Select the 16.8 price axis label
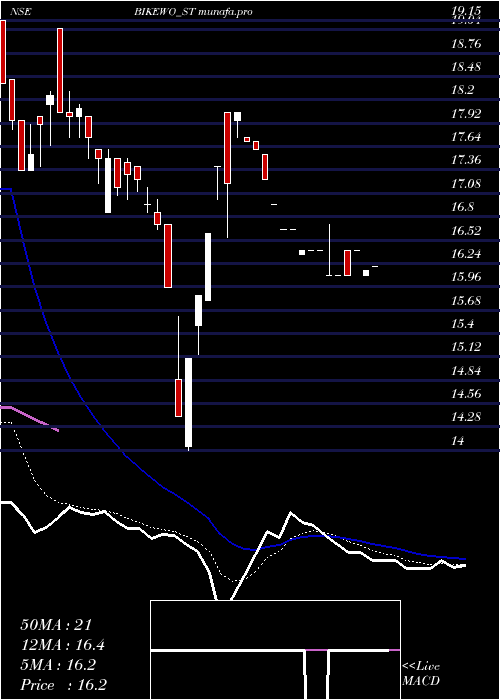This screenshot has width=500, height=700. [x=462, y=207]
